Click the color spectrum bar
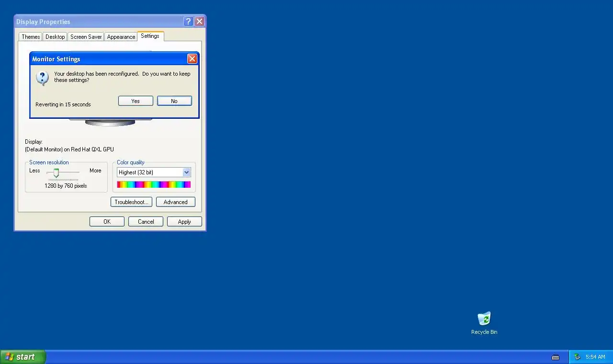613x364 pixels. coord(154,184)
